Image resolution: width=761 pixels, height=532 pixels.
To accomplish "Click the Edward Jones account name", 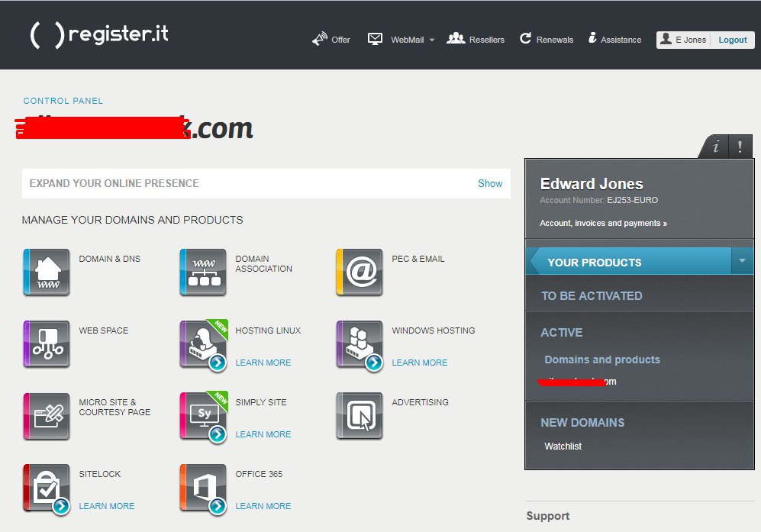I will point(592,184).
